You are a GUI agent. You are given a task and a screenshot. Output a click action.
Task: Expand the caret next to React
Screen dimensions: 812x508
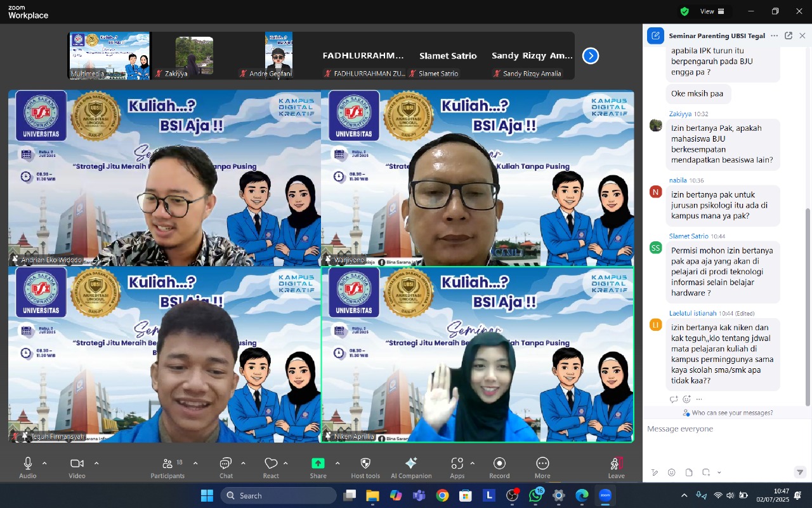tap(285, 463)
